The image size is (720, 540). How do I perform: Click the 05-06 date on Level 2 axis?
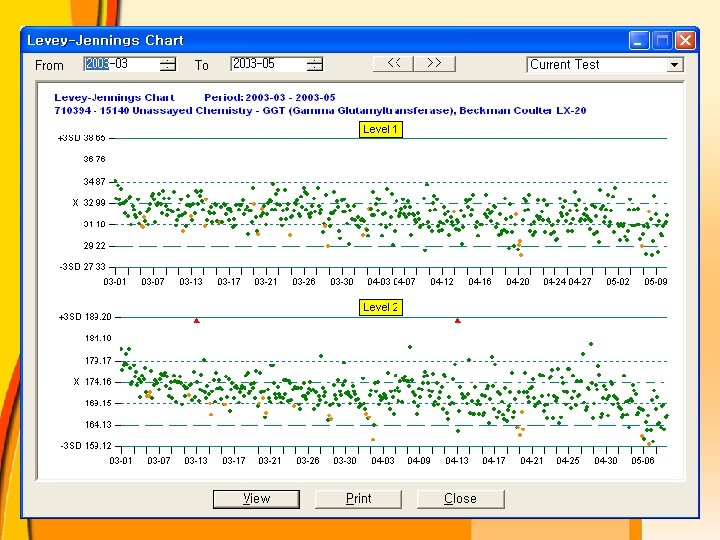pyautogui.click(x=643, y=461)
